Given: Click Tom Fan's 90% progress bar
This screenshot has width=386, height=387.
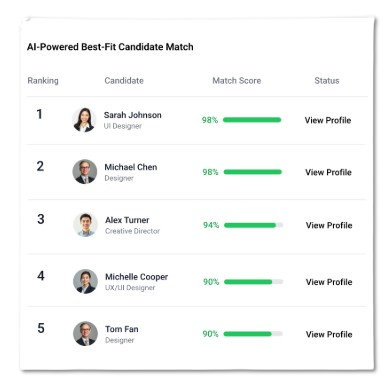Looking at the screenshot, I should tap(253, 334).
